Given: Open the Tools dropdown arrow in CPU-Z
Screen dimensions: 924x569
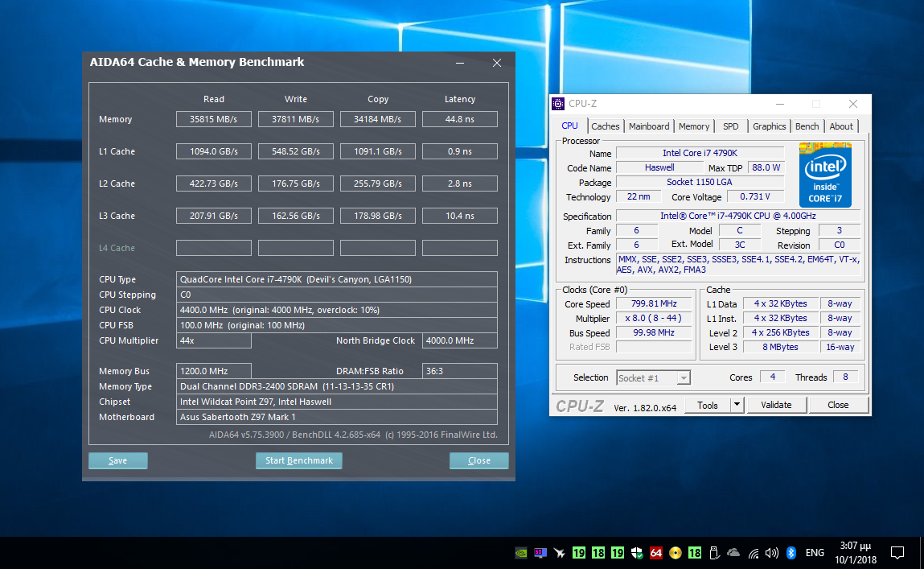Looking at the screenshot, I should (x=737, y=405).
